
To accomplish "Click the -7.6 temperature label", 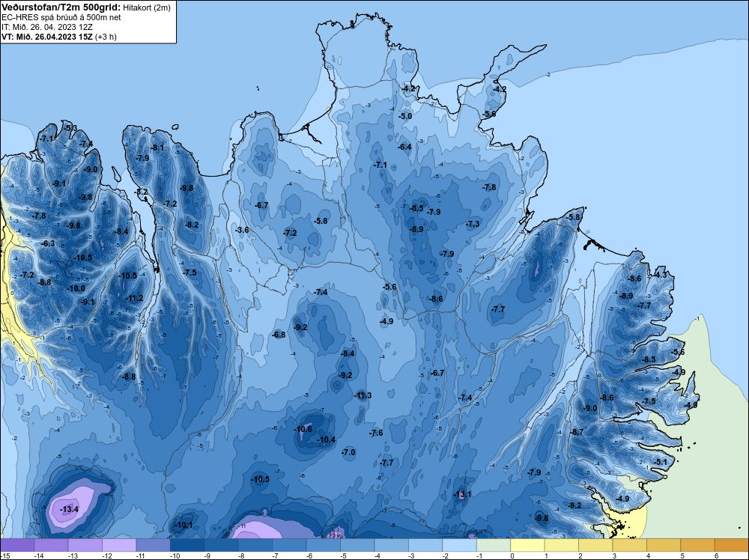I will pos(376,433).
